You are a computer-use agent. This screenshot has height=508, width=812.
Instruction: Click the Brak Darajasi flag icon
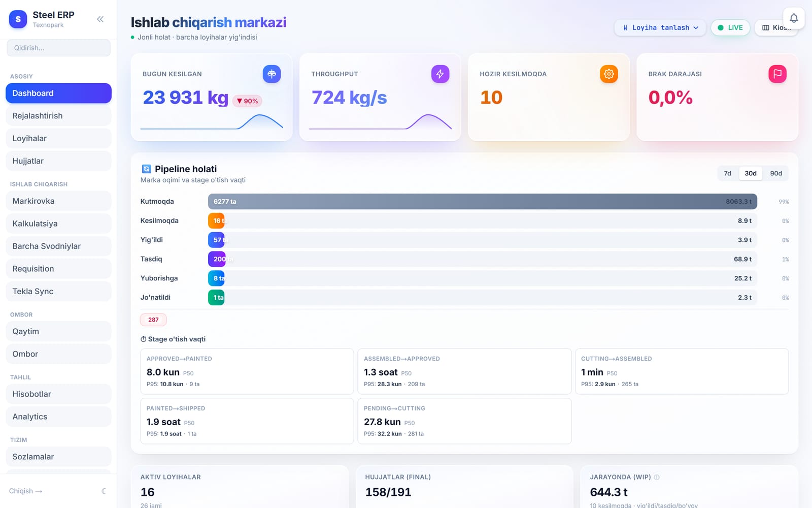pos(777,74)
